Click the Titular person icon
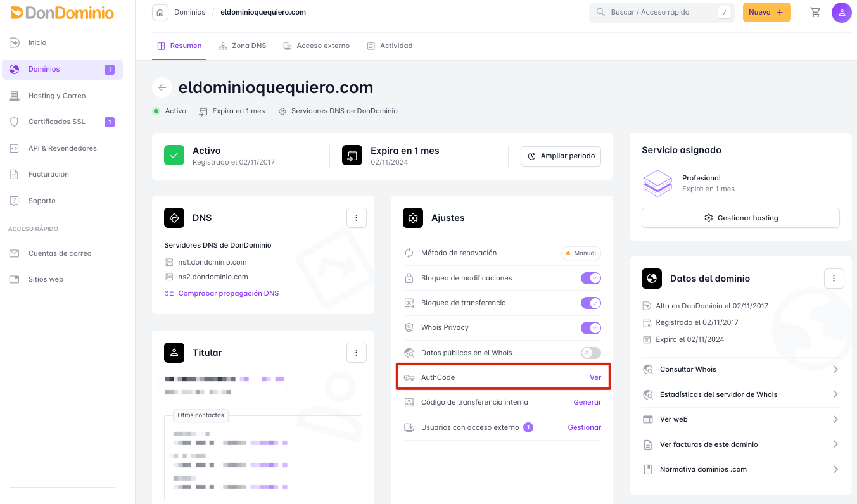The width and height of the screenshot is (857, 504). click(174, 353)
